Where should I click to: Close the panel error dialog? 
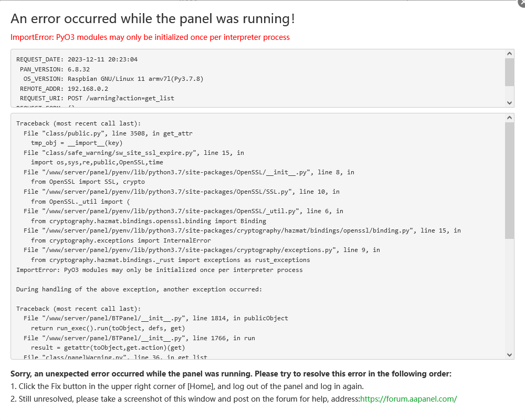tap(521, 3)
